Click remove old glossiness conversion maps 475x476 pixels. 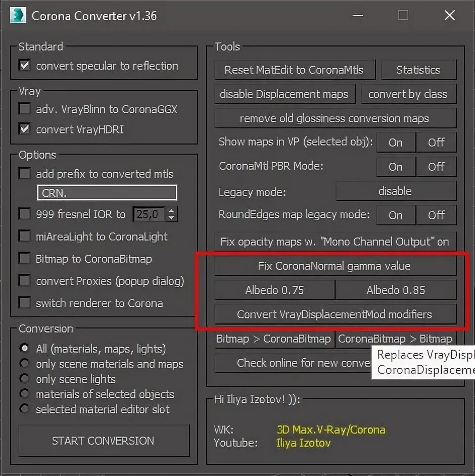[x=335, y=118]
